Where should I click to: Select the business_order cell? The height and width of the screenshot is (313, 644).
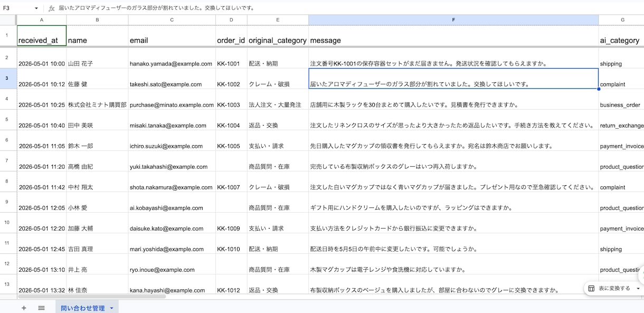tap(621, 99)
